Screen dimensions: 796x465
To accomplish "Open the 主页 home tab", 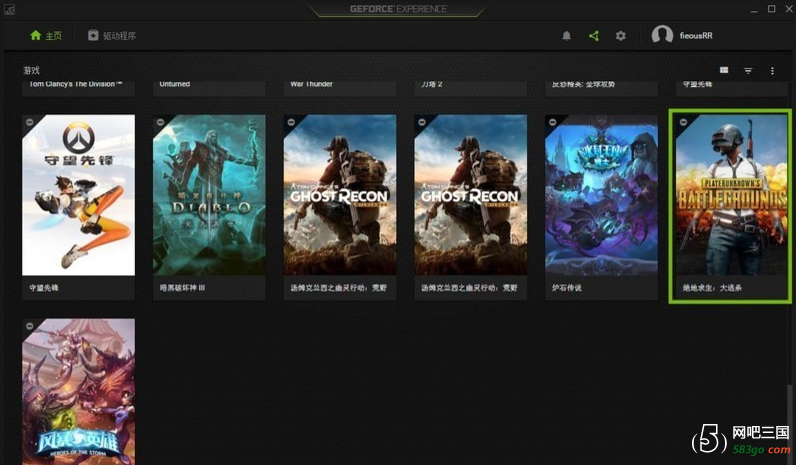I will 46,36.
